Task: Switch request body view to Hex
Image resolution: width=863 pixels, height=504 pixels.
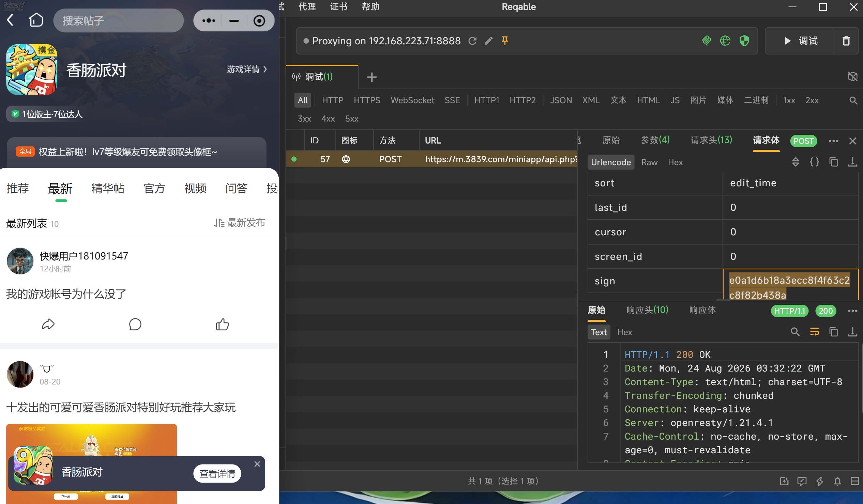Action: 675,162
